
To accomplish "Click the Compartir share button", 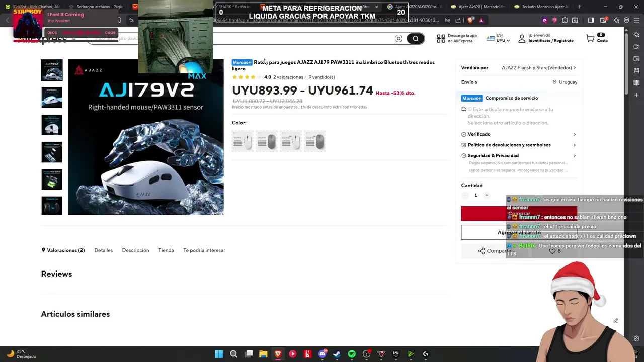I will 496,251.
